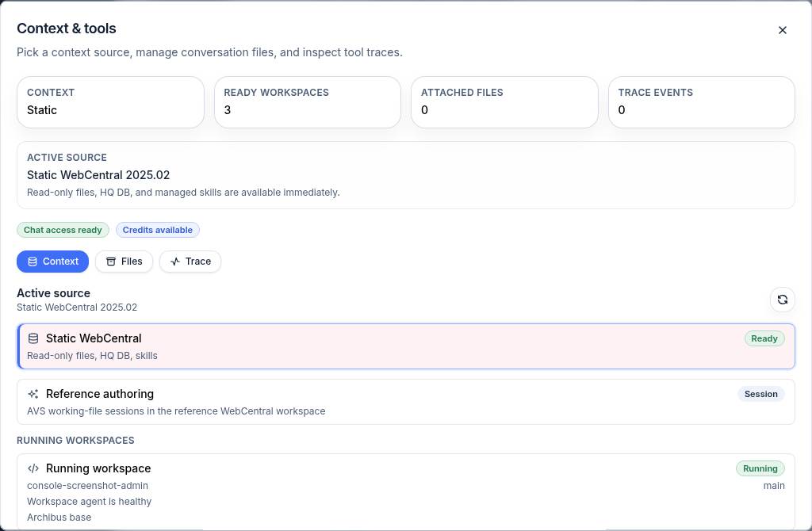Click the Context Static summary card
The width and height of the screenshot is (812, 531).
110,102
